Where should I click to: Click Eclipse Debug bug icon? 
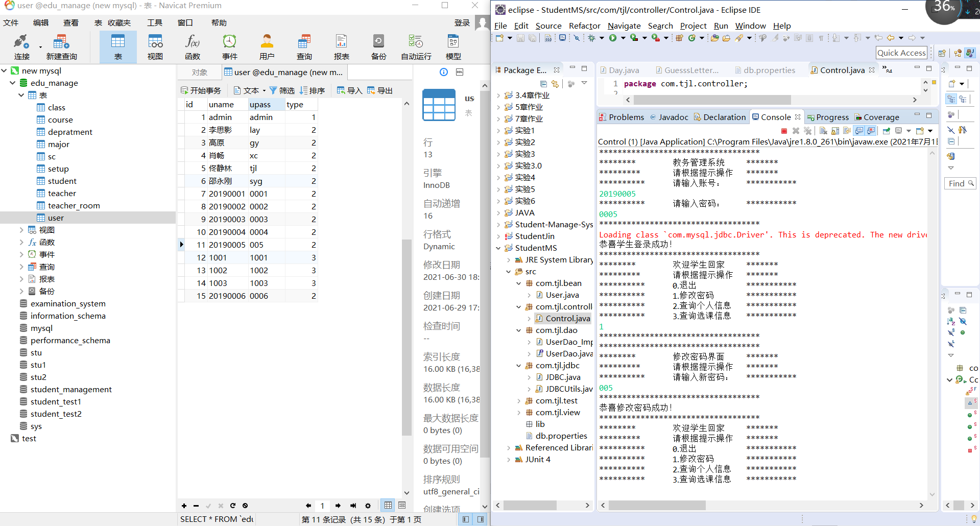(x=592, y=38)
